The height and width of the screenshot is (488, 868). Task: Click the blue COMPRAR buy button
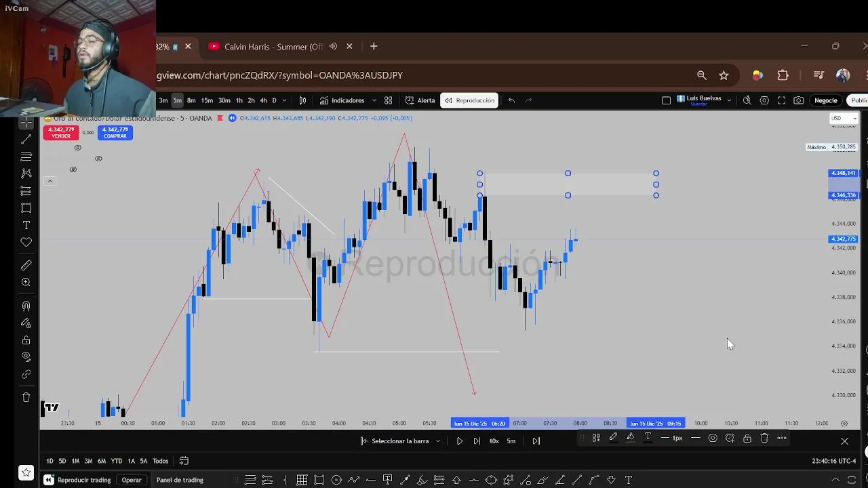pos(115,133)
